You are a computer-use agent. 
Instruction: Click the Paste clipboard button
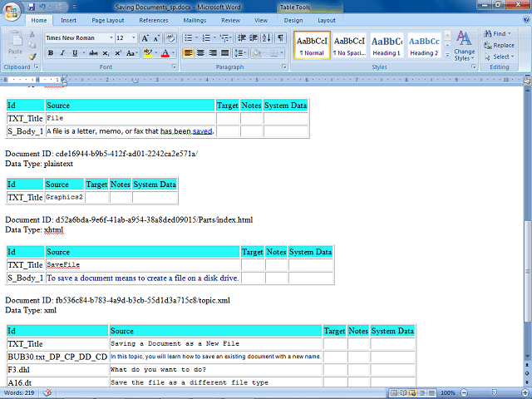point(15,43)
